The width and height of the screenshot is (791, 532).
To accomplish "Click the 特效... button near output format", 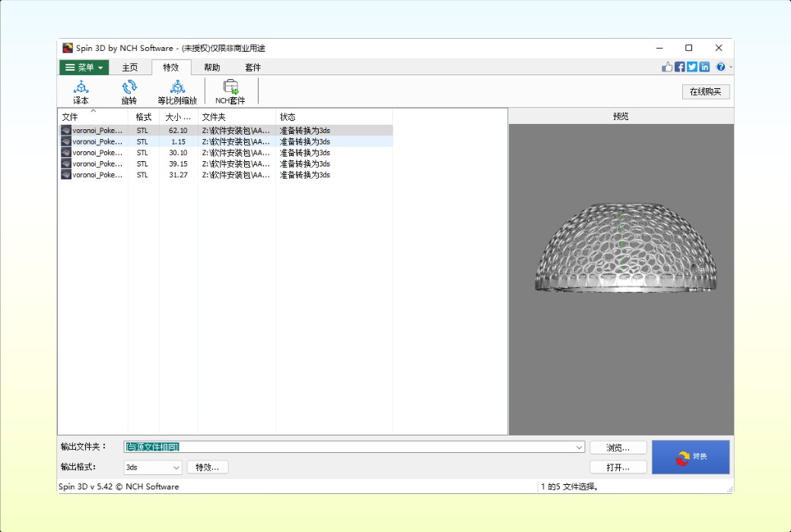I will coord(208,467).
